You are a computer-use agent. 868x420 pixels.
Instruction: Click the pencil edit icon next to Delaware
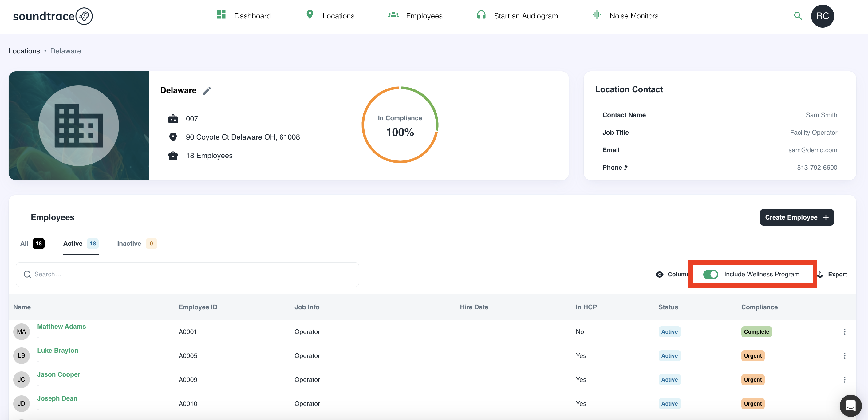207,91
